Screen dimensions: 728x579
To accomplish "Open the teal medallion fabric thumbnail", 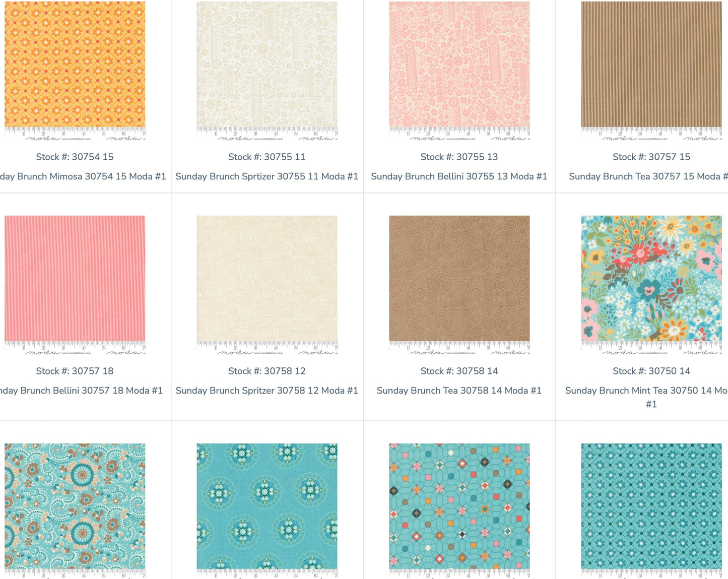I will click(x=267, y=511).
